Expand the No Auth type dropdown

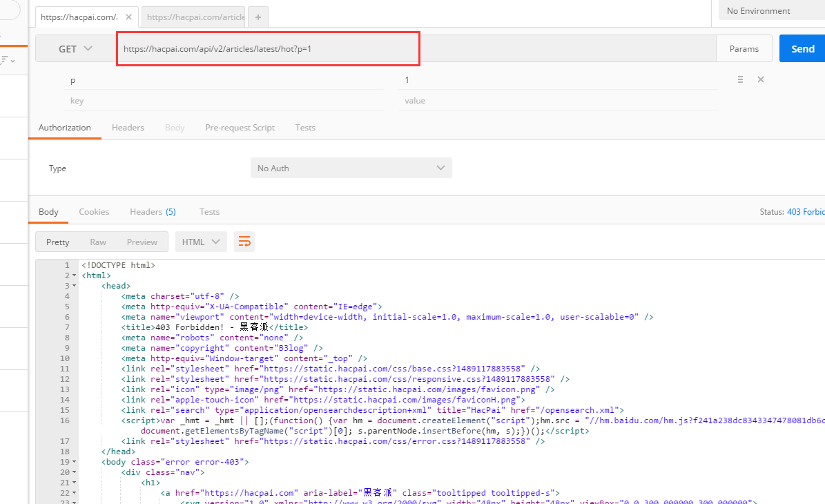(351, 168)
